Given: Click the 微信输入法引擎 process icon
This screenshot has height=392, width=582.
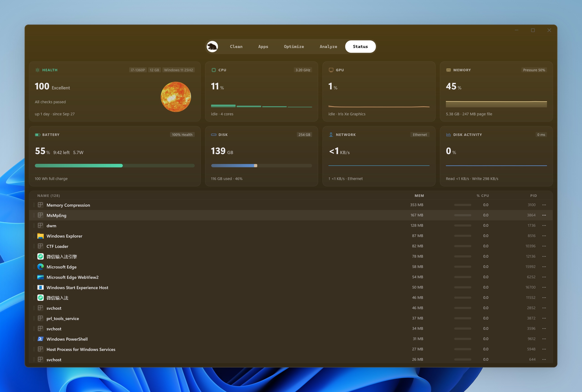Looking at the screenshot, I should (x=40, y=256).
